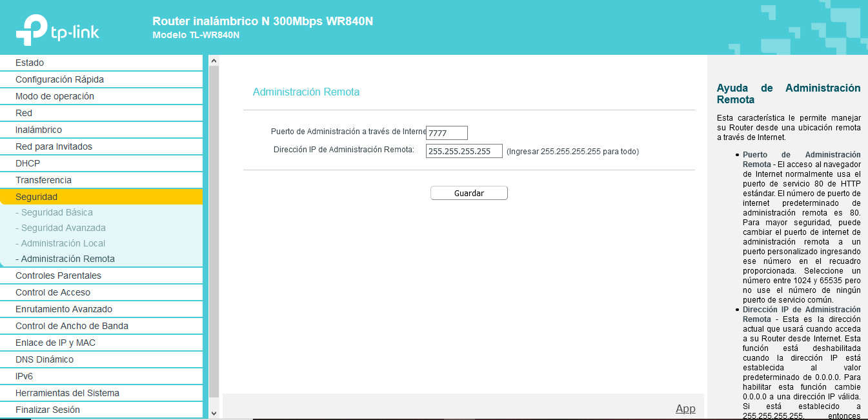Expand the Inalámbrico menu section

tap(39, 130)
